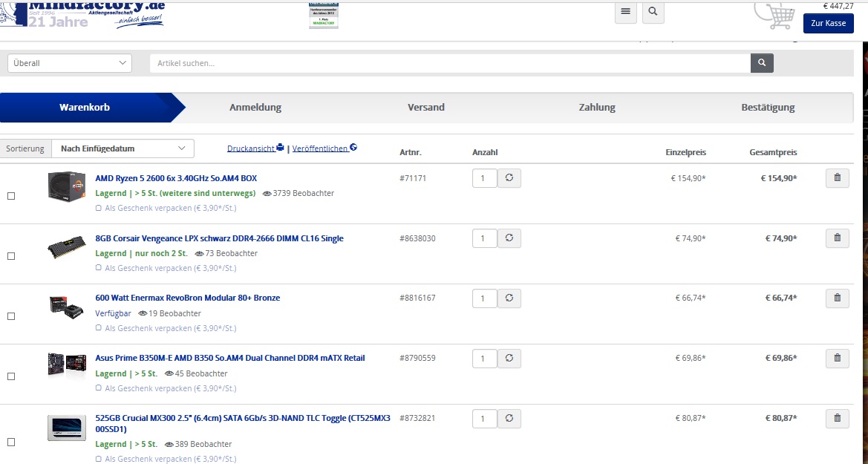Viewport: 868px width, 464px height.
Task: Open Corsair Vengeance RAM thumbnail
Action: click(x=67, y=247)
